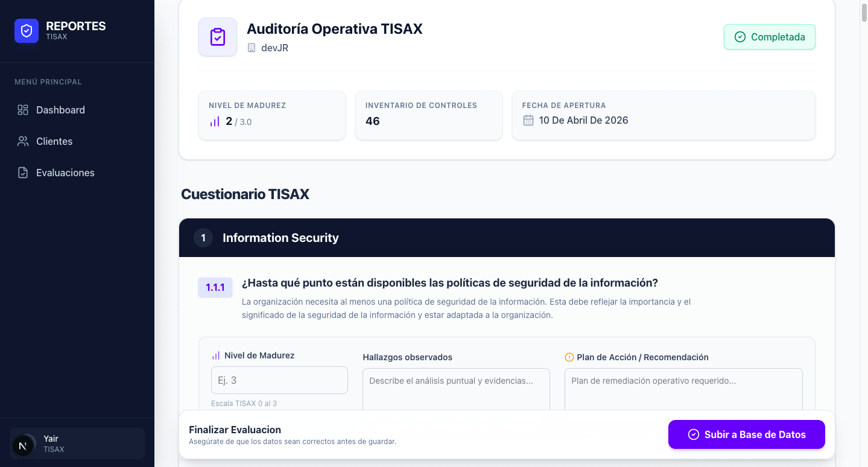This screenshot has height=467, width=868.
Task: Click the section number 1 circle badge
Action: (203, 238)
